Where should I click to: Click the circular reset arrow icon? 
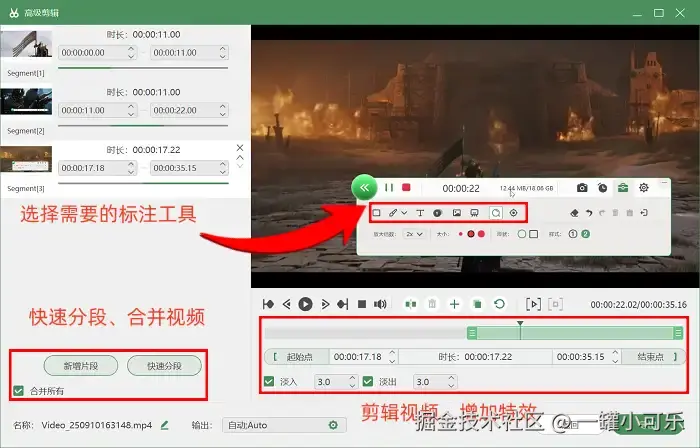(x=500, y=304)
